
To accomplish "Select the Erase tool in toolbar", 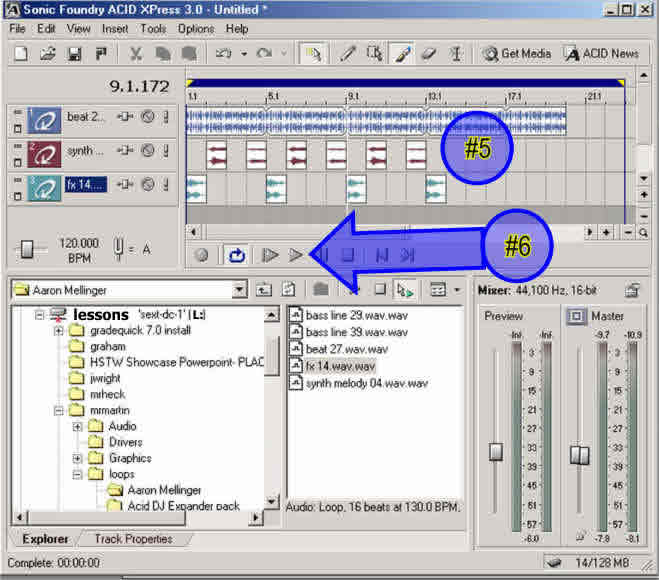I will click(x=427, y=53).
